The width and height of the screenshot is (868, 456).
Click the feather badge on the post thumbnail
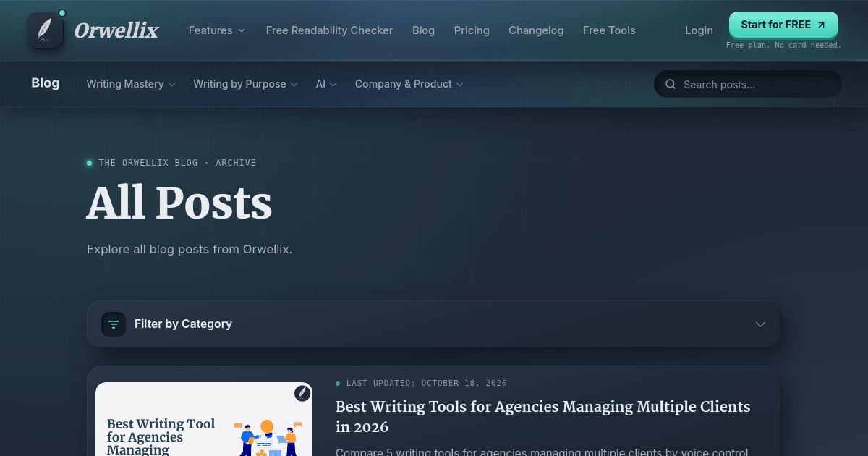click(302, 393)
